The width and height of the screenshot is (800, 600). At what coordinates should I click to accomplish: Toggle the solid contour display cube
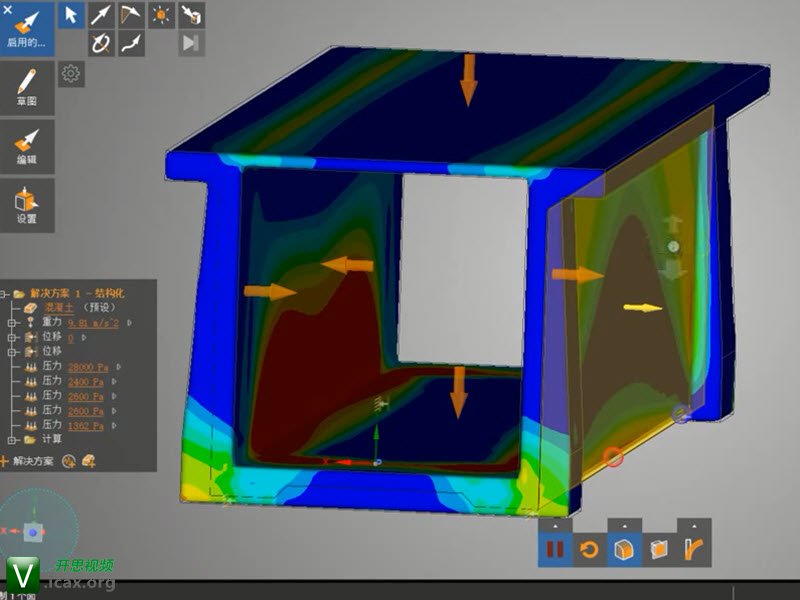click(624, 549)
